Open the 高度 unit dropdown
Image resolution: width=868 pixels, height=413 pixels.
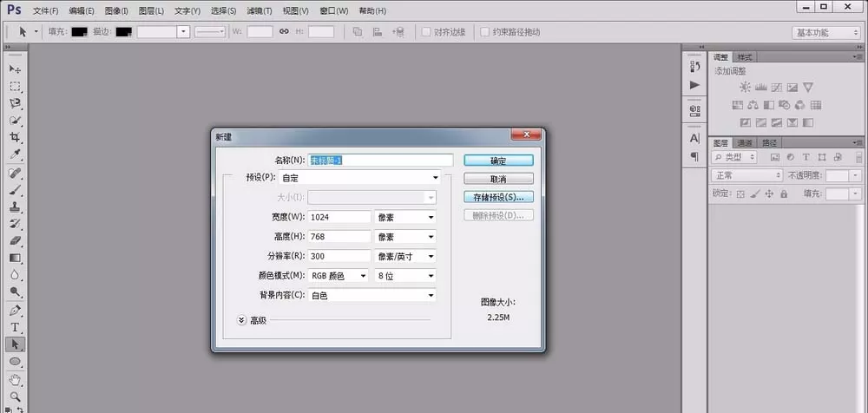coord(405,236)
